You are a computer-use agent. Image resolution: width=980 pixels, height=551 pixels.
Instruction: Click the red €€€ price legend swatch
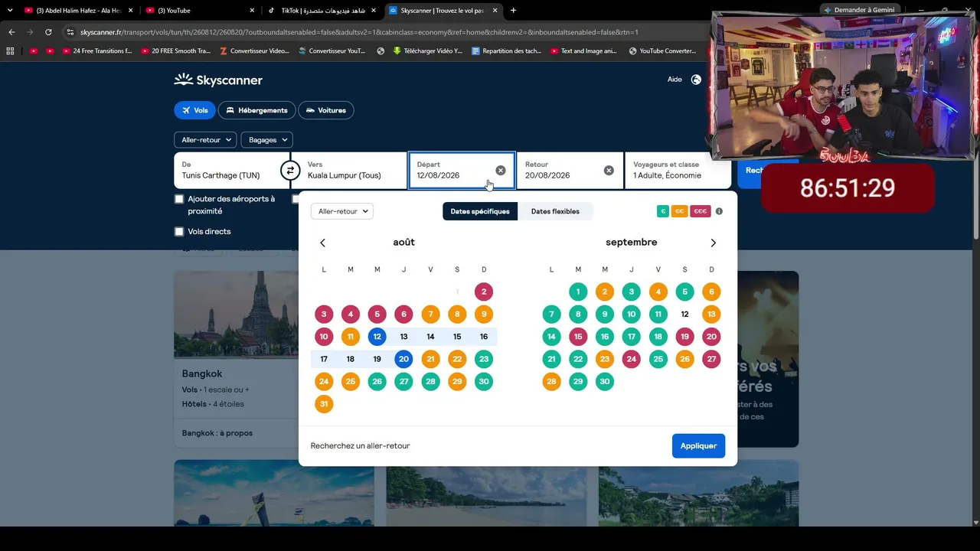click(x=701, y=211)
